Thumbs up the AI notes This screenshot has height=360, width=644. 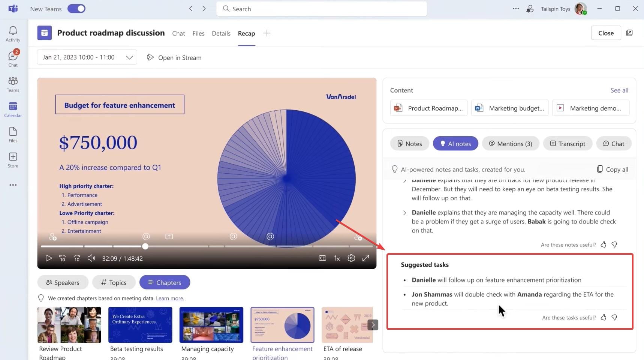tap(604, 244)
